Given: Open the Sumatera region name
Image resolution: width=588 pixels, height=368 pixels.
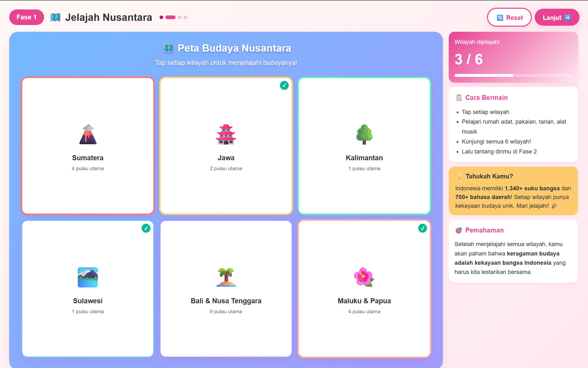Looking at the screenshot, I should click(x=88, y=158).
